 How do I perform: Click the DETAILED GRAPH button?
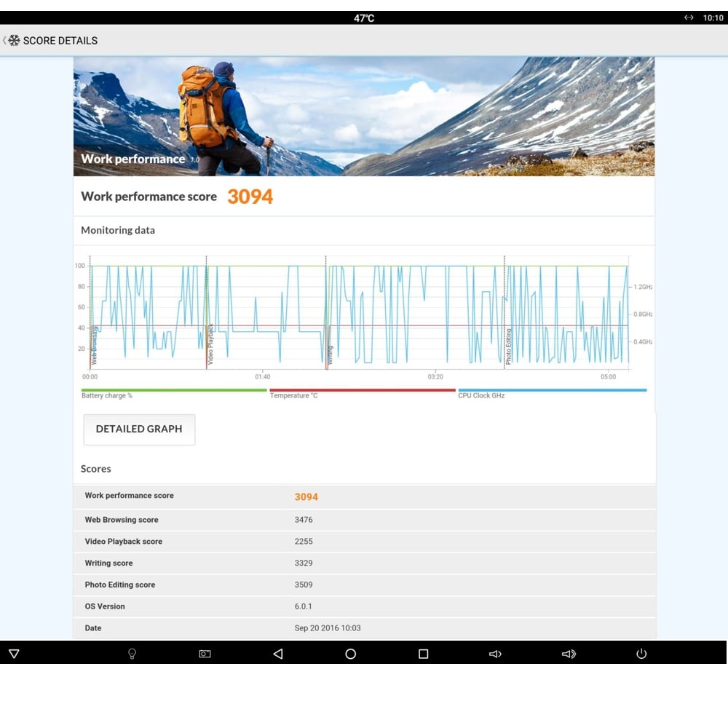coord(139,429)
